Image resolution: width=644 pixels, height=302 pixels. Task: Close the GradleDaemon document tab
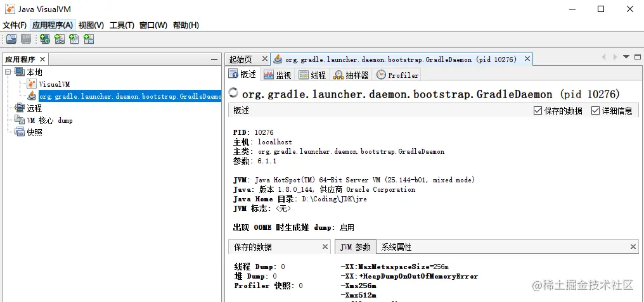[527, 59]
